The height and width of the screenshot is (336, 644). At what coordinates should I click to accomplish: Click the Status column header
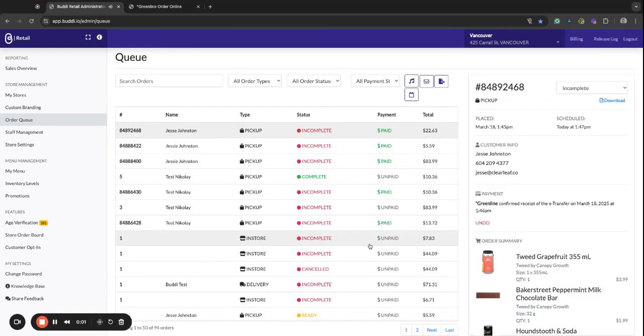tap(303, 115)
